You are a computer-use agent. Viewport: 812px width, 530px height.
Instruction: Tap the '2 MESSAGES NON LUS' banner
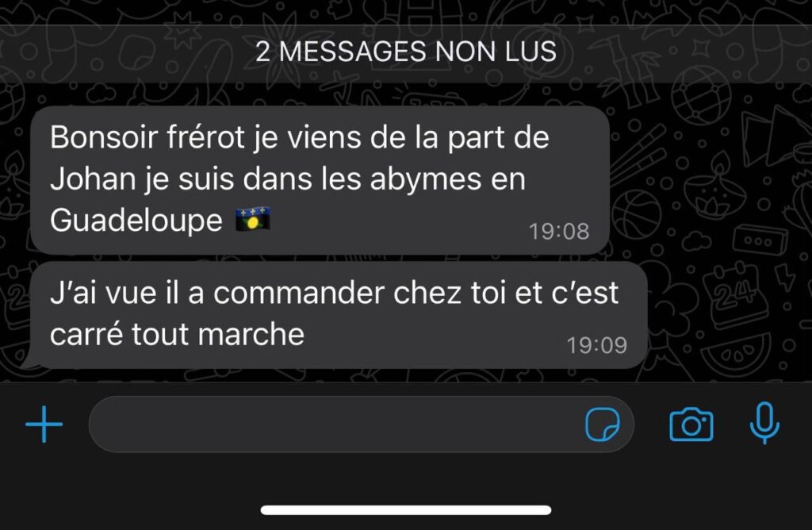[x=406, y=52]
